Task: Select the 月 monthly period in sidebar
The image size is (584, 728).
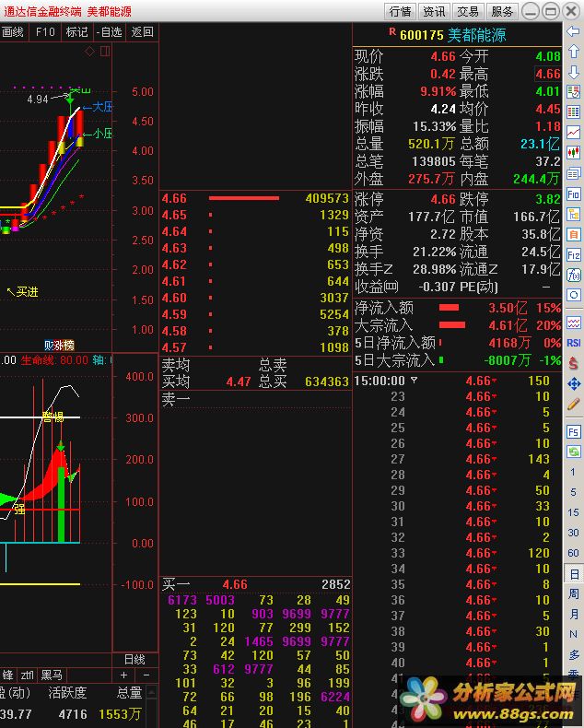Action: (x=573, y=615)
